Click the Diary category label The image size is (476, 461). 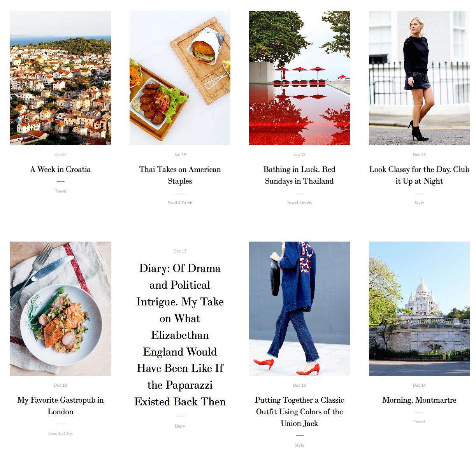180,426
